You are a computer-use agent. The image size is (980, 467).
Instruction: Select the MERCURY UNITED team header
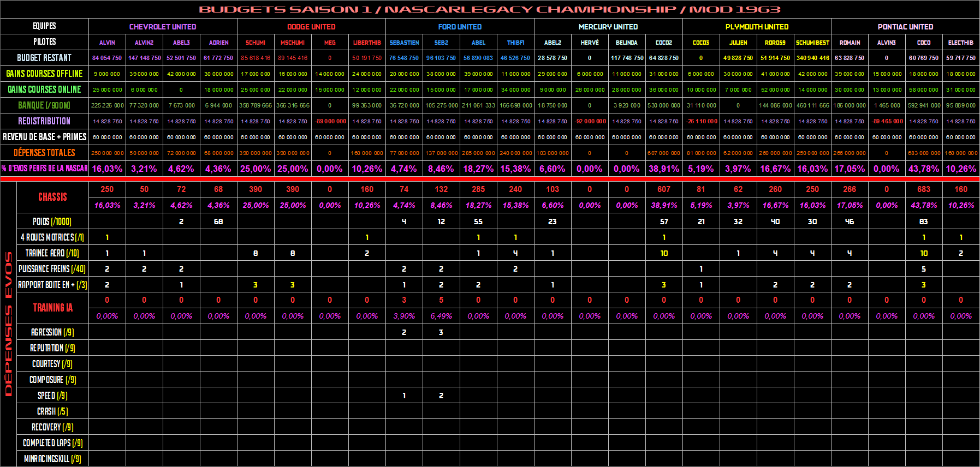(x=608, y=27)
